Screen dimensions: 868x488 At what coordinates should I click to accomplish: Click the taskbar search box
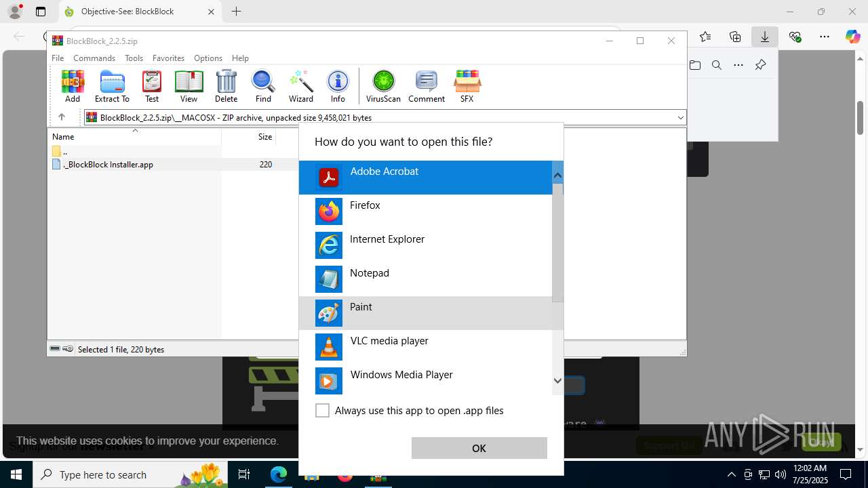130,474
